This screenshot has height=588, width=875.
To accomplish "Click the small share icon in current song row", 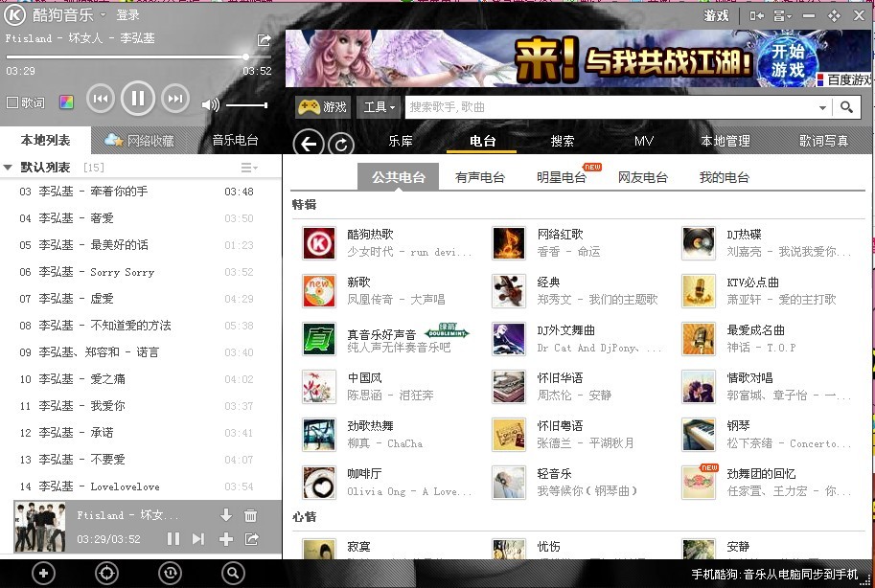I will point(252,539).
